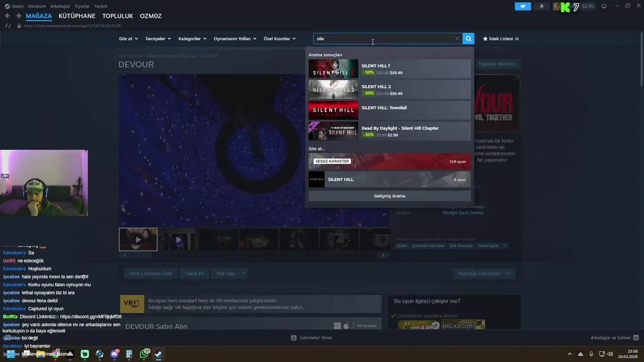Switch to the KÜTÜPHANE tab
This screenshot has height=362, width=644.
(x=77, y=16)
